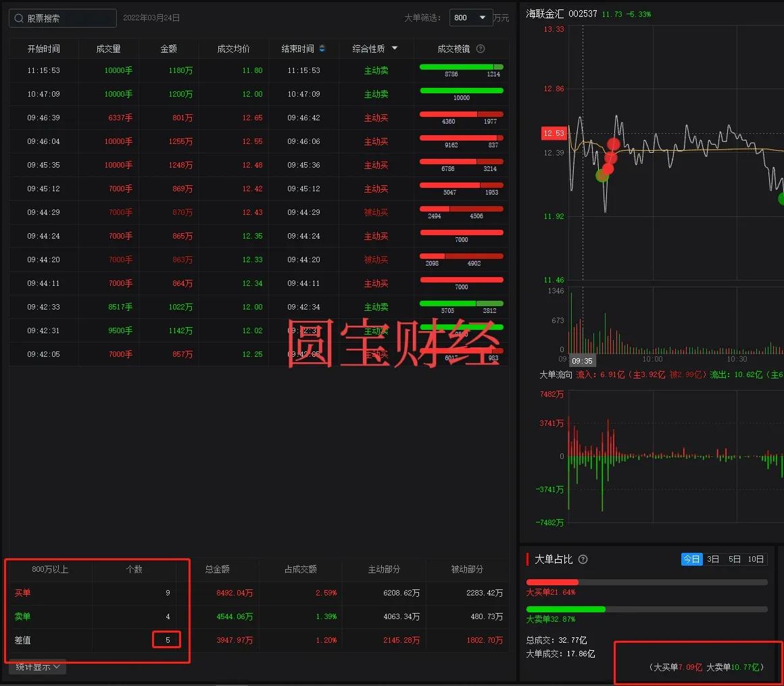
Task: Click the 大单占比 help question-mark icon
Action: tap(583, 559)
